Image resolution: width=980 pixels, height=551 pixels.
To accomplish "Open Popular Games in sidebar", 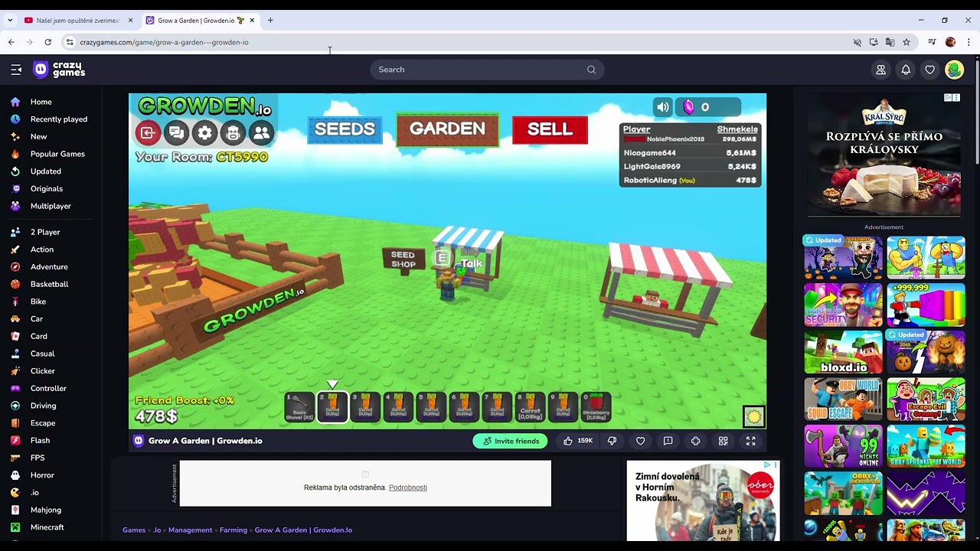I will click(x=57, y=154).
